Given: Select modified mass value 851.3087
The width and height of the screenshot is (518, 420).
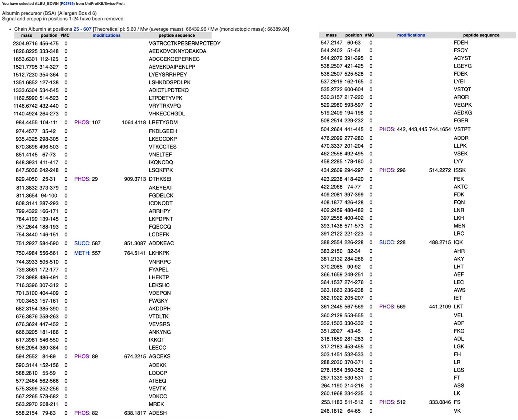Looking at the screenshot, I should [135, 243].
